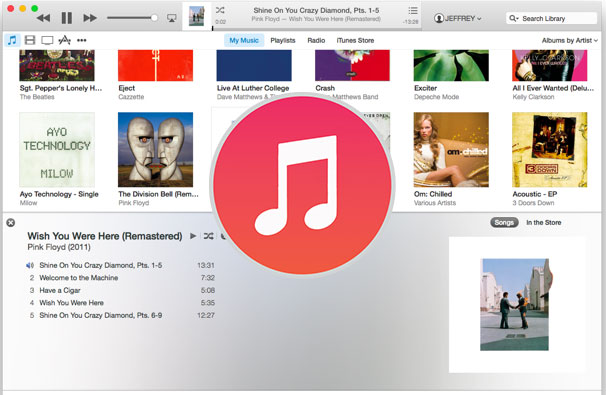Switch to My Music tab
Screen dimensions: 606x395
[244, 40]
